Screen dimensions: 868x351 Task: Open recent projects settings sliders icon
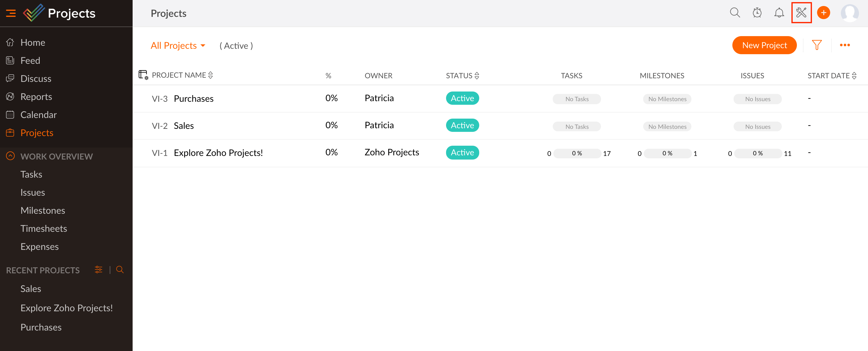click(98, 269)
